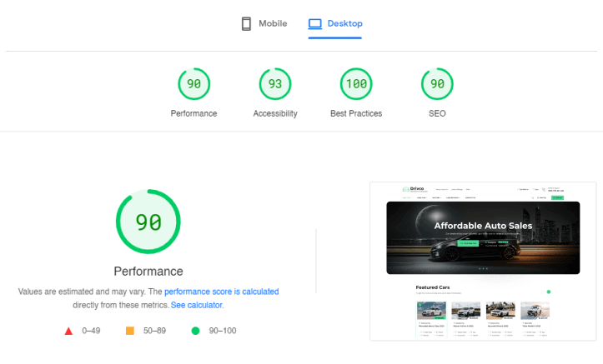Click the large Performance 90 gauge
The image size is (603, 364).
148,222
